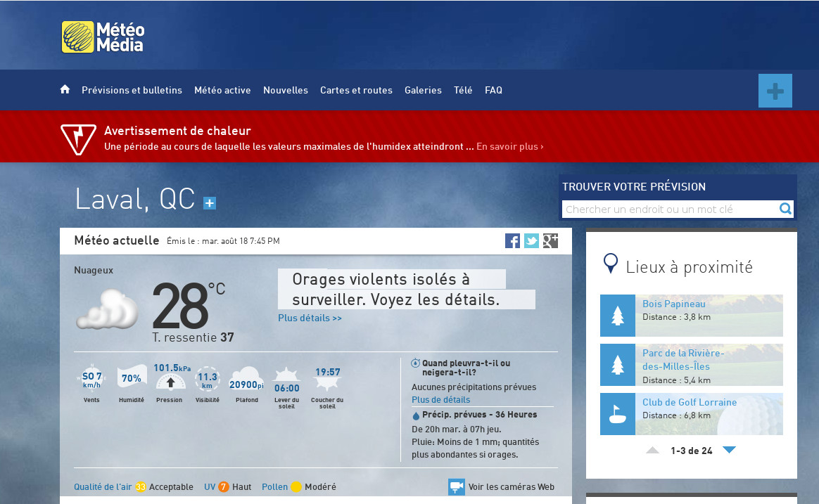Click the yellow pollen indicator dot
The width and height of the screenshot is (819, 504).
pos(296,487)
